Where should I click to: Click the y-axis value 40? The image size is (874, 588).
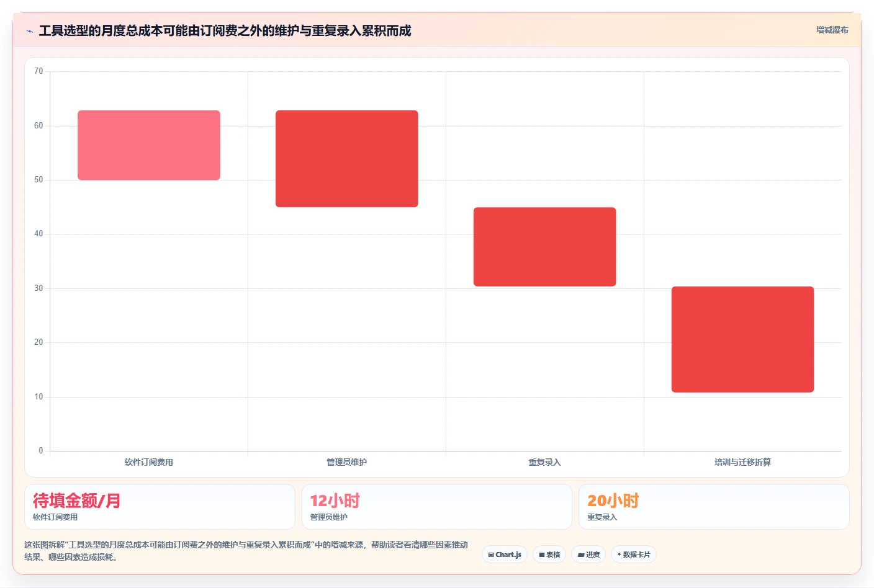[38, 234]
